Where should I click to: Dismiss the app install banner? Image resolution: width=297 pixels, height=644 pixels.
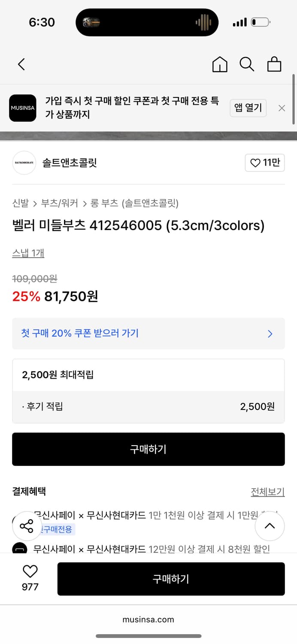coord(282,108)
